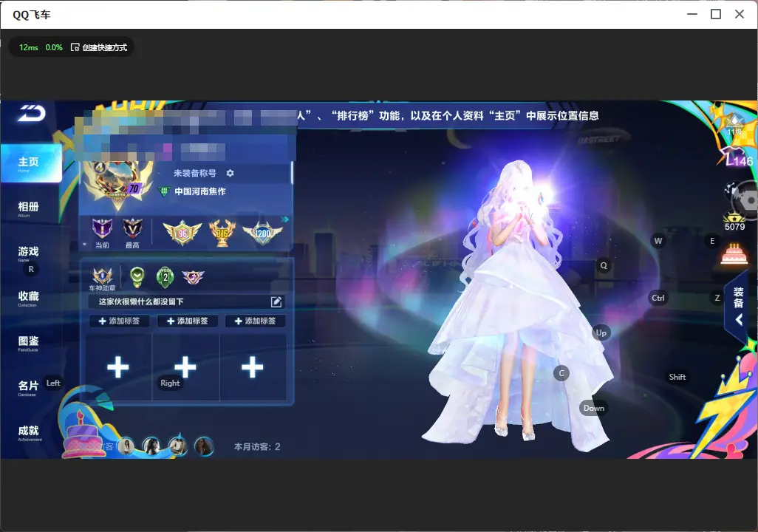
Task: Add item in the last plus slot
Action: (253, 367)
